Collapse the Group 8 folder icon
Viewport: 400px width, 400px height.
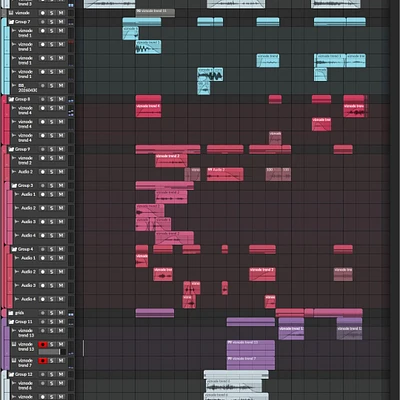(x=11, y=99)
